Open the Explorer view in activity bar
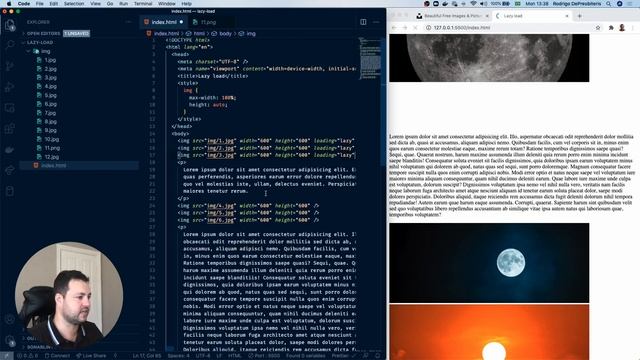Image resolution: width=640 pixels, height=360 pixels. click(x=9, y=25)
